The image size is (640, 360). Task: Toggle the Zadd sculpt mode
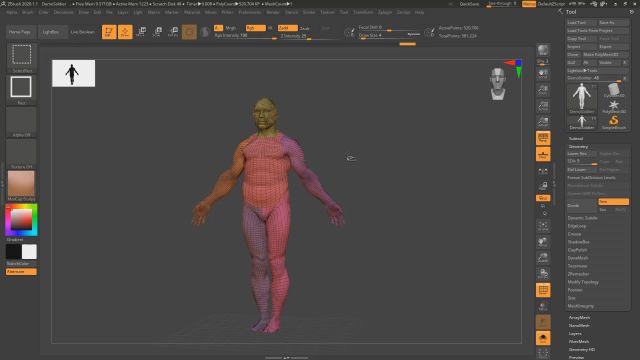pyautogui.click(x=287, y=28)
